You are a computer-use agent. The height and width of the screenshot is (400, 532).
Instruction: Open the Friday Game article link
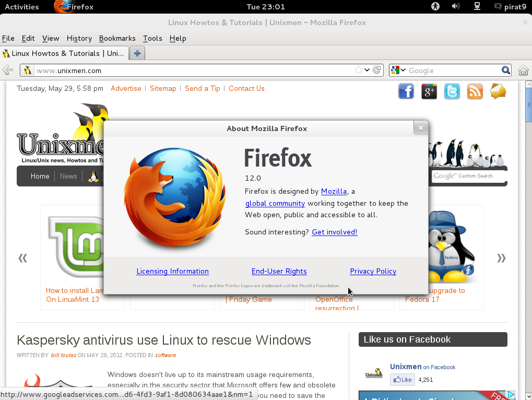[x=249, y=299]
